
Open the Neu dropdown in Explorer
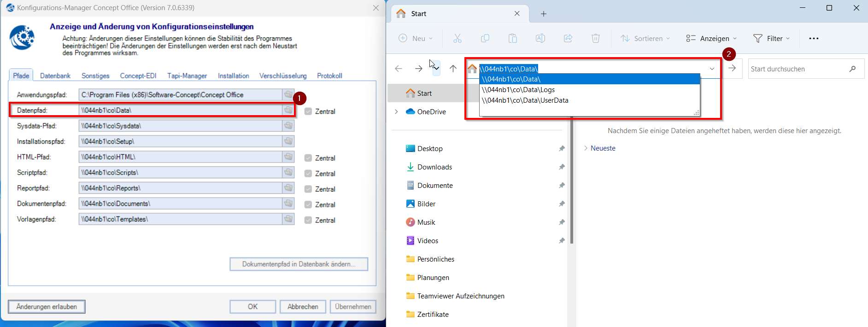pyautogui.click(x=416, y=38)
